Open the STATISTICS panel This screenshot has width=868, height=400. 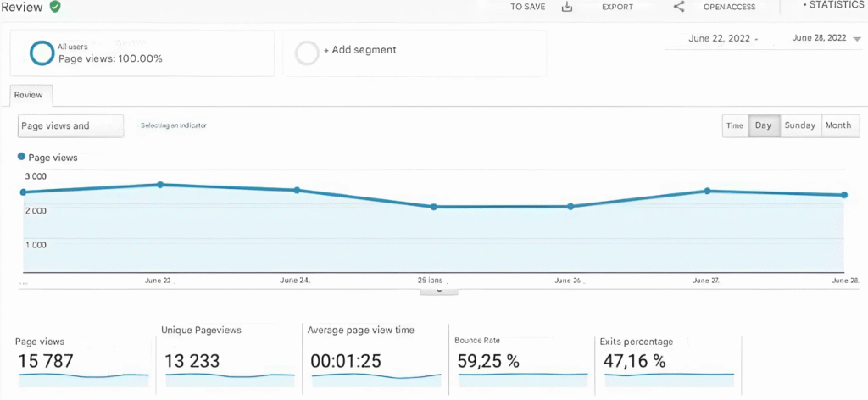click(833, 5)
